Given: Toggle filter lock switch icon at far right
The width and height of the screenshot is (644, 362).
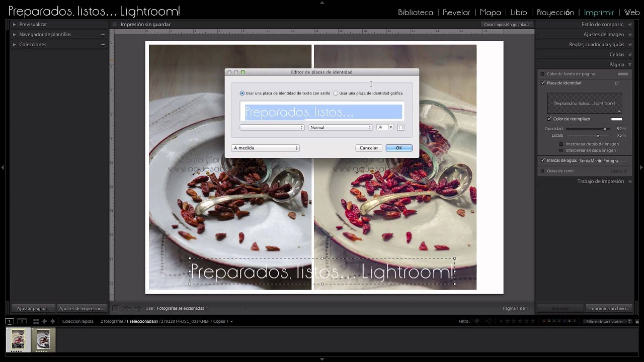Looking at the screenshot, I should tap(637, 321).
